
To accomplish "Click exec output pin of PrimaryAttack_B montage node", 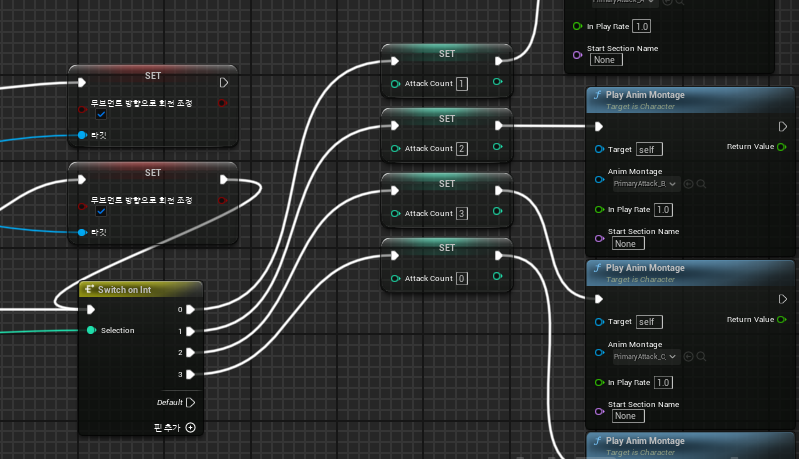I will coord(783,126).
